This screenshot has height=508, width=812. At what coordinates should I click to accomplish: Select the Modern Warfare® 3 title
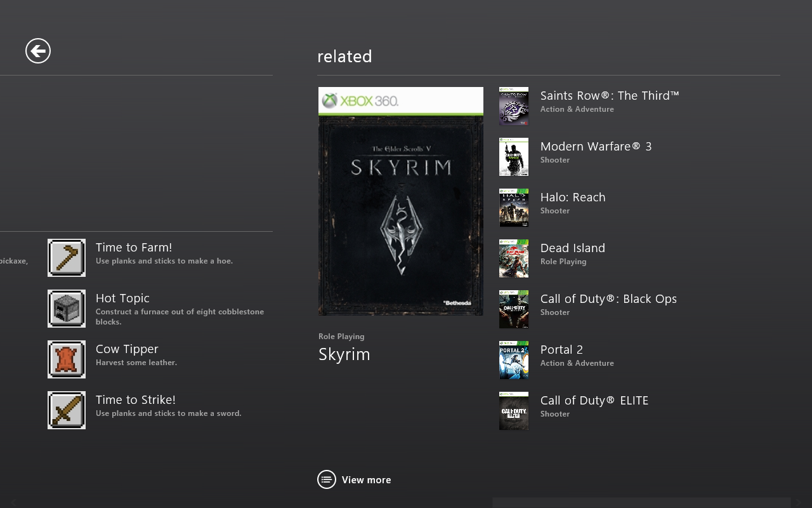point(596,146)
